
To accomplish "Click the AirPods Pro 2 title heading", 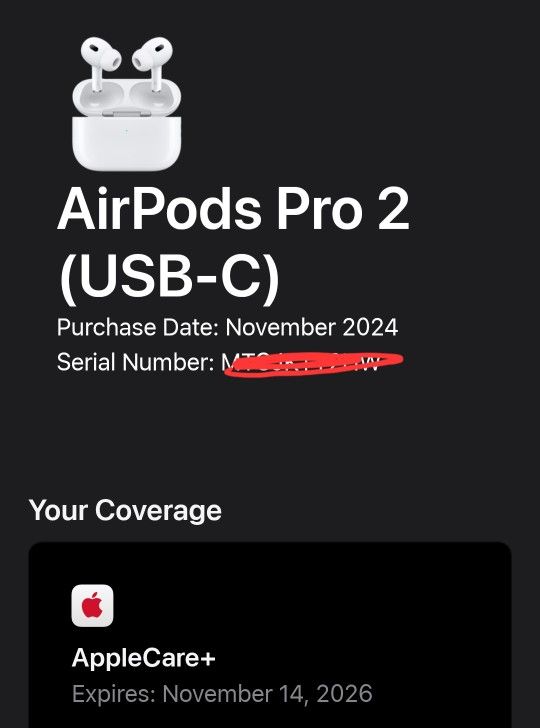I will pyautogui.click(x=233, y=209).
